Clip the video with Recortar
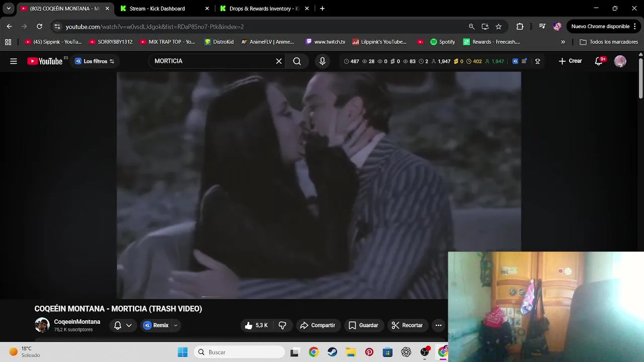The image size is (644, 362). point(407,325)
